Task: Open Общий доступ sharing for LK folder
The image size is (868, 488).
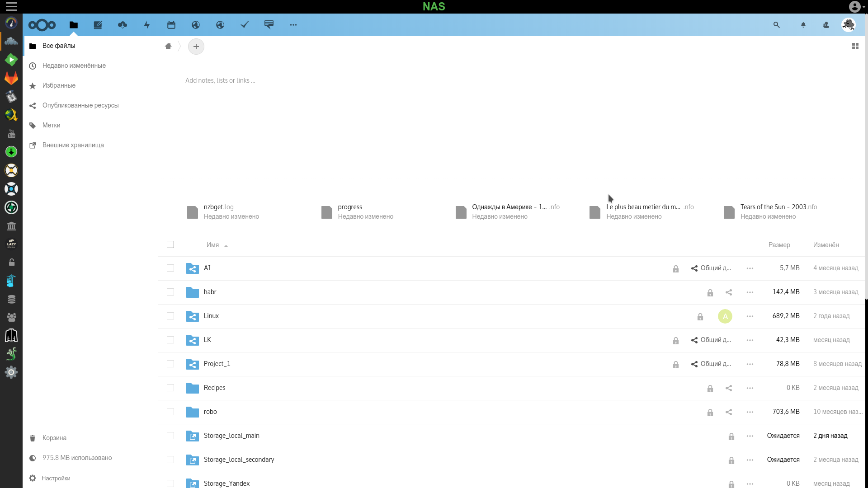Action: click(x=711, y=340)
